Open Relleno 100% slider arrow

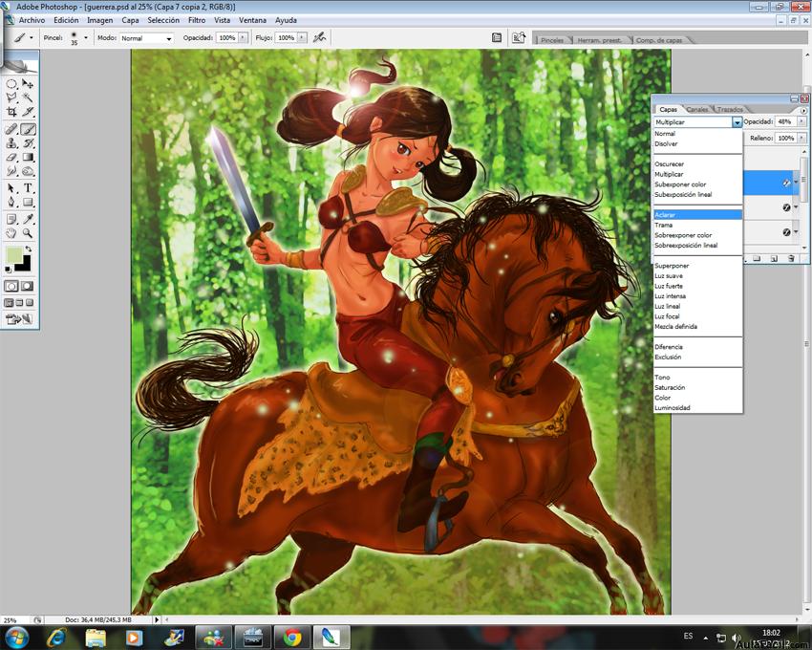point(801,138)
